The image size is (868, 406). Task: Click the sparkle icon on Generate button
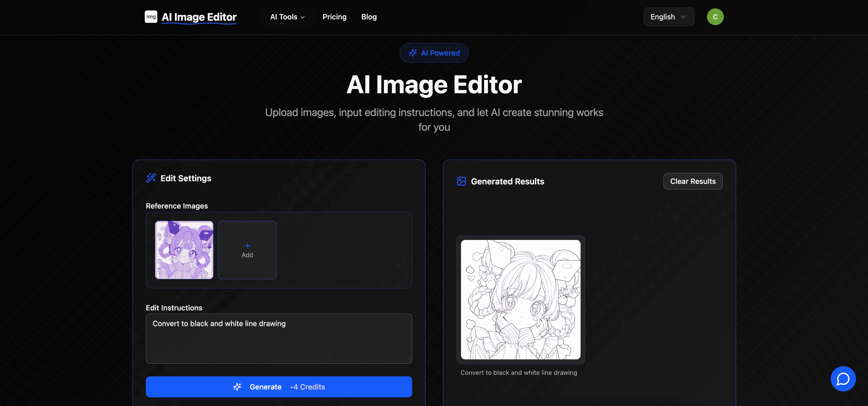coord(237,387)
